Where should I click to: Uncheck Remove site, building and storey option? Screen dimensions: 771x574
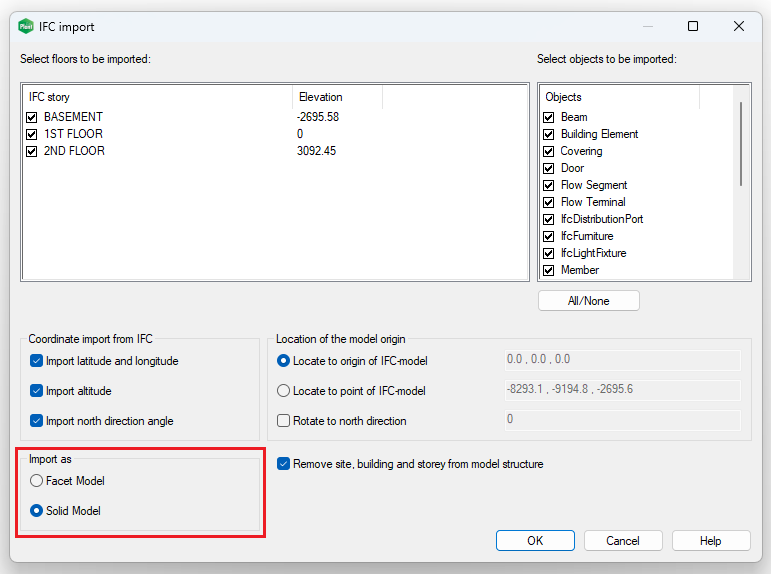[x=284, y=464]
